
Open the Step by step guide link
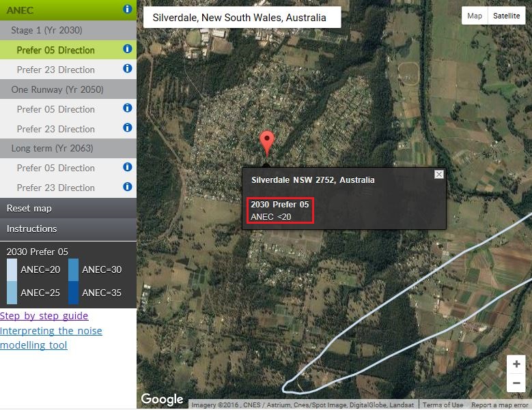pos(44,316)
